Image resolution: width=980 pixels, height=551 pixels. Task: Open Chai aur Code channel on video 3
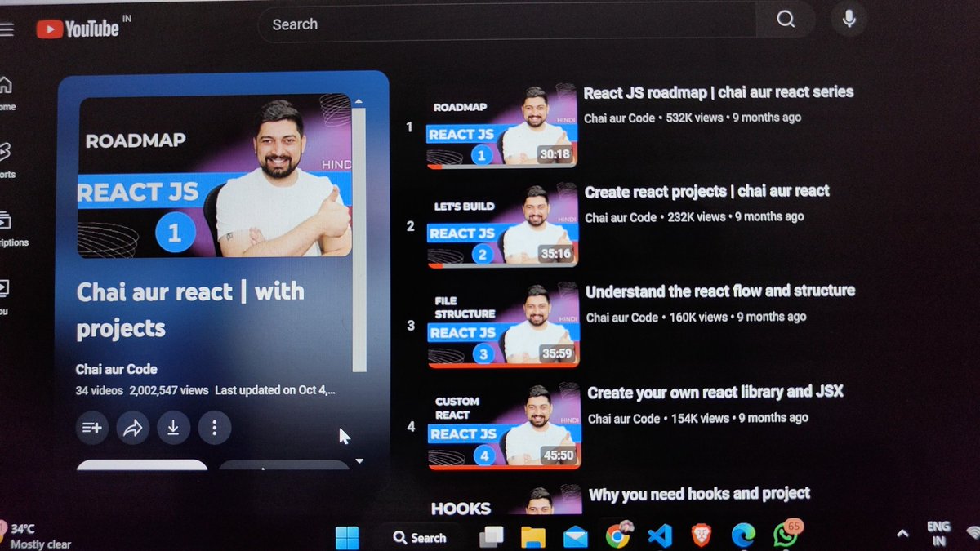(622, 317)
